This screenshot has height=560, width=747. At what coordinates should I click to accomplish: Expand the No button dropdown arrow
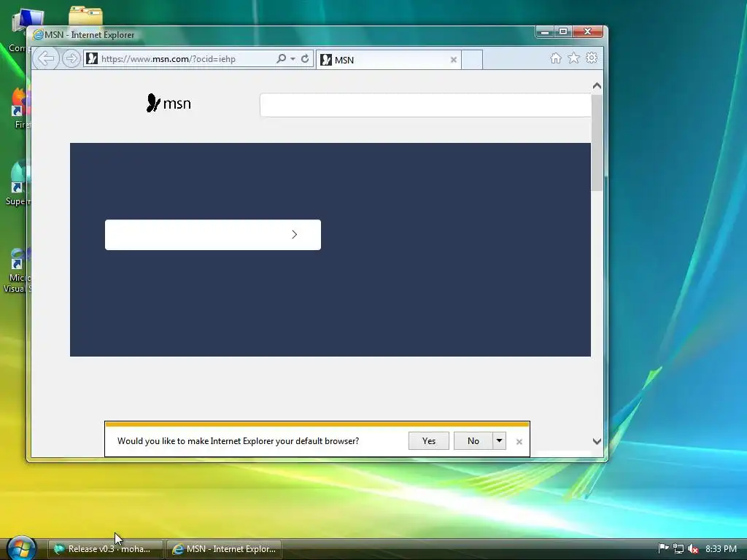click(499, 441)
